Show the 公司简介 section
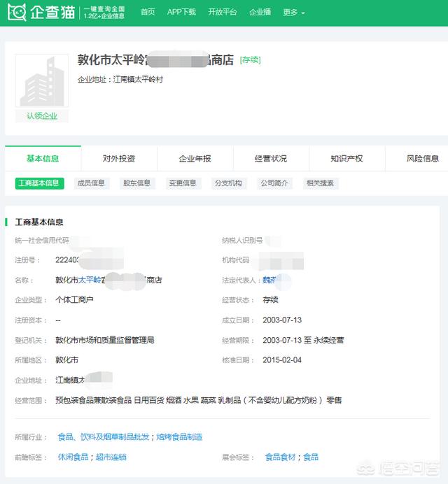 (x=274, y=183)
